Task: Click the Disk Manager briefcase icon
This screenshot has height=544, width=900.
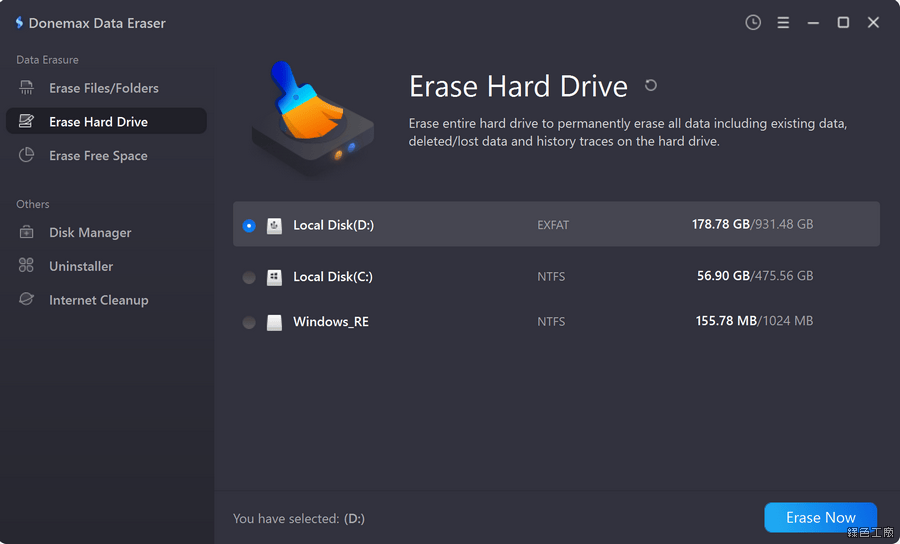Action: (27, 233)
